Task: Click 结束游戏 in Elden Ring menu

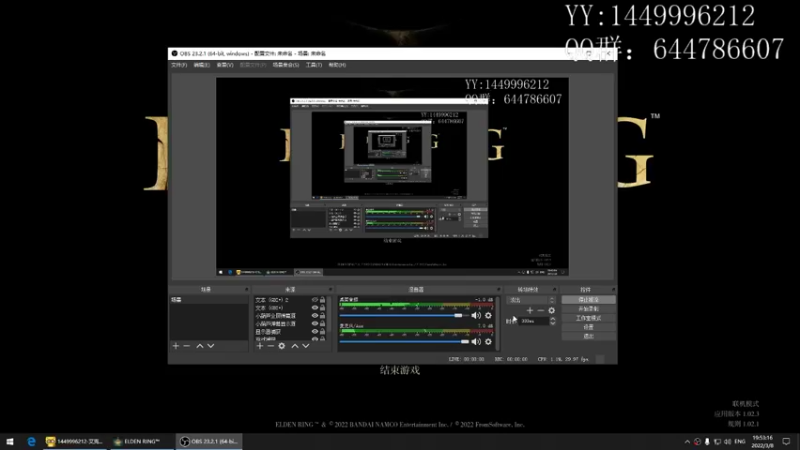Action: [400, 370]
